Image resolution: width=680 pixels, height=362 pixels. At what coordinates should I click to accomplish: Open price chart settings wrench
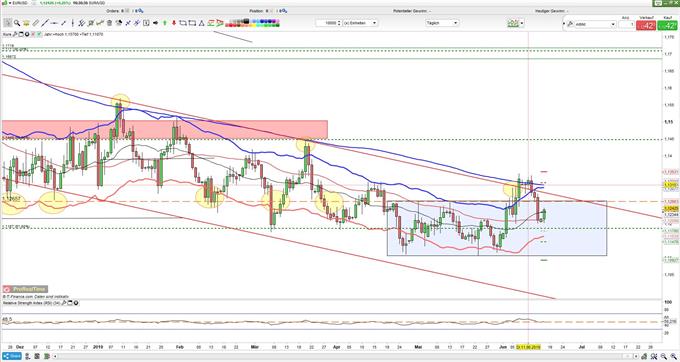tap(14, 34)
